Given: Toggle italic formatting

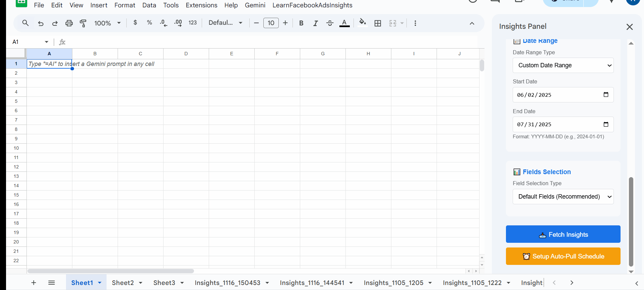Looking at the screenshot, I should tap(315, 23).
